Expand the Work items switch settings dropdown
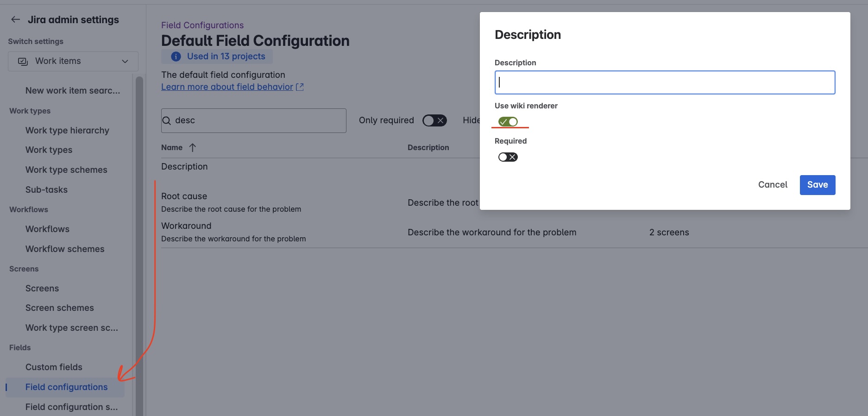The width and height of the screenshot is (868, 416). click(124, 61)
